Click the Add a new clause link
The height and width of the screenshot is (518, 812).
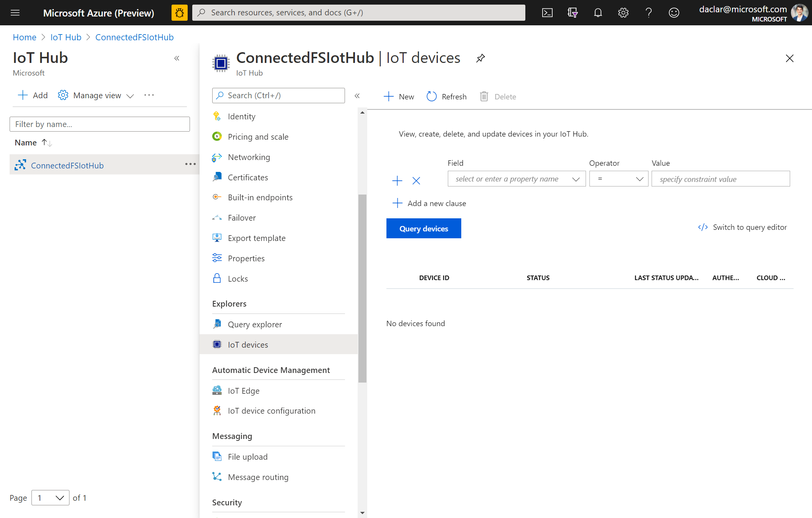click(x=430, y=203)
